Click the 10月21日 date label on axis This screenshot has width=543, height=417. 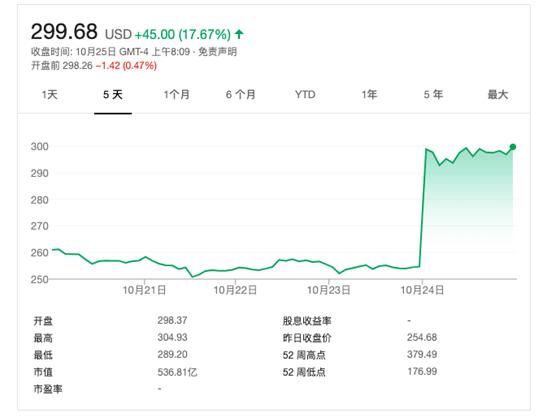point(144,290)
